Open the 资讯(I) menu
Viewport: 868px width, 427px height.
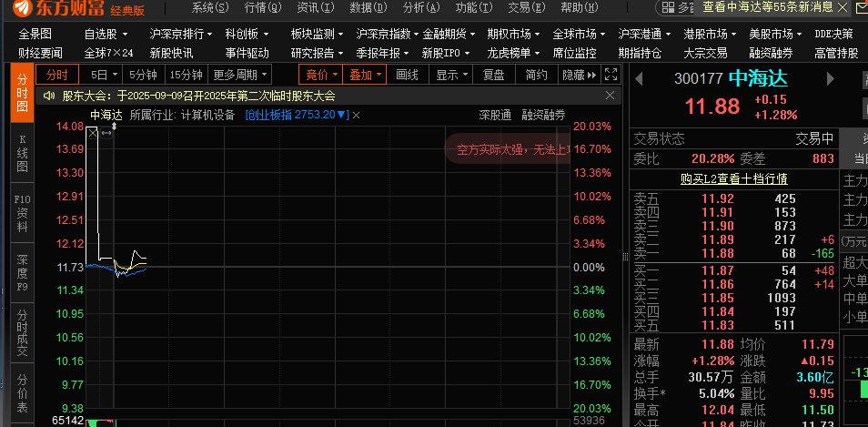315,7
